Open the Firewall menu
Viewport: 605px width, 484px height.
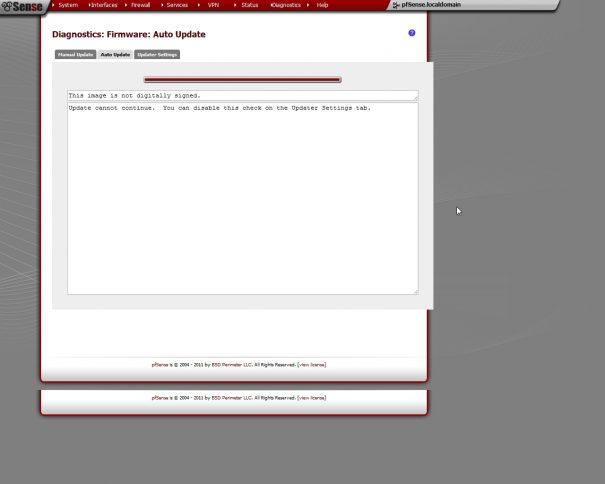pos(140,5)
